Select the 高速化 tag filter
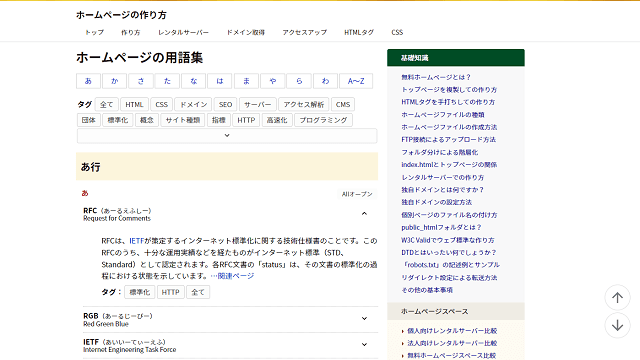The height and width of the screenshot is (360, 640). 277,120
